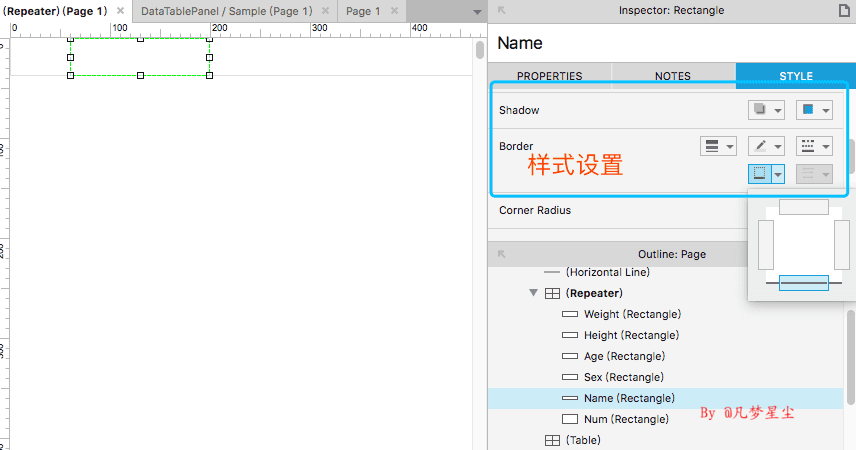The image size is (856, 450).
Task: Open the border line width picker
Action: (x=718, y=146)
